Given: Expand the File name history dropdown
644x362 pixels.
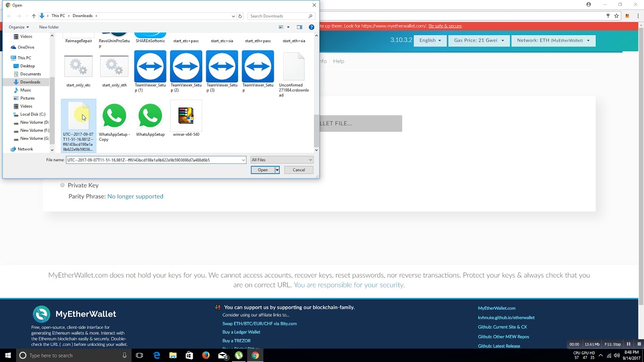Looking at the screenshot, I should click(244, 160).
